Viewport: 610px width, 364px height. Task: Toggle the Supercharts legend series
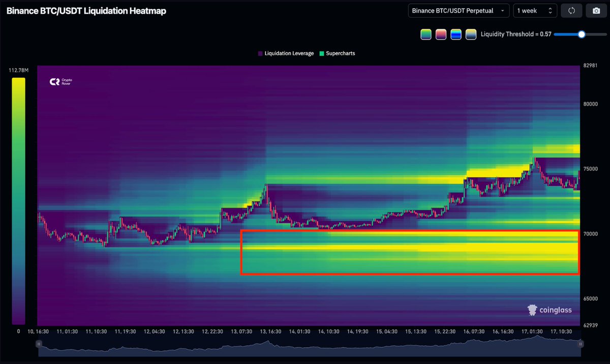tap(337, 53)
